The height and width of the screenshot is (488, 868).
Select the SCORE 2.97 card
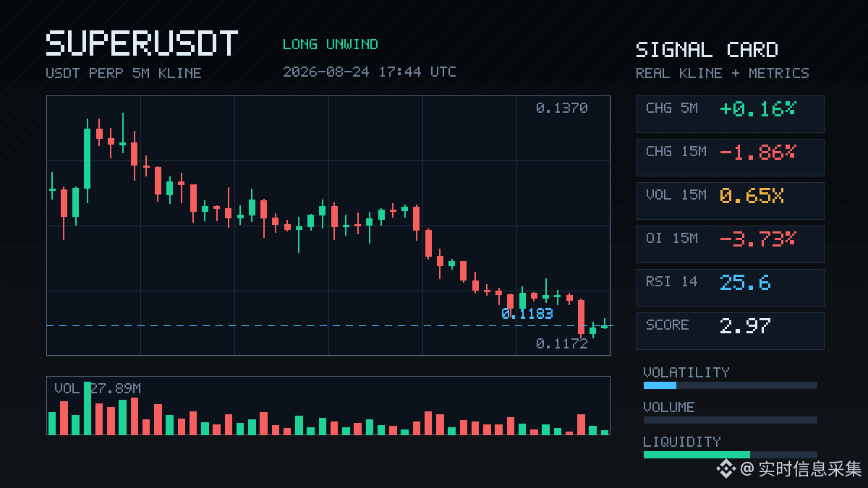(730, 331)
